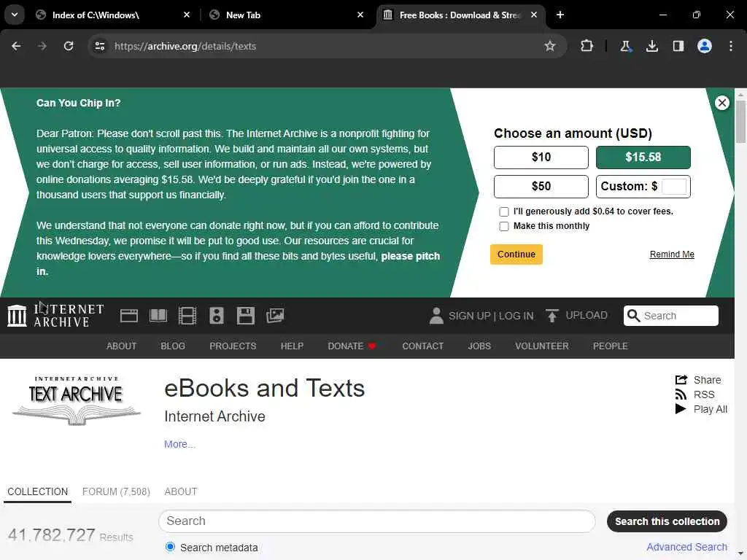Open ABOUT in the top navigation menu
747x560 pixels.
(122, 346)
